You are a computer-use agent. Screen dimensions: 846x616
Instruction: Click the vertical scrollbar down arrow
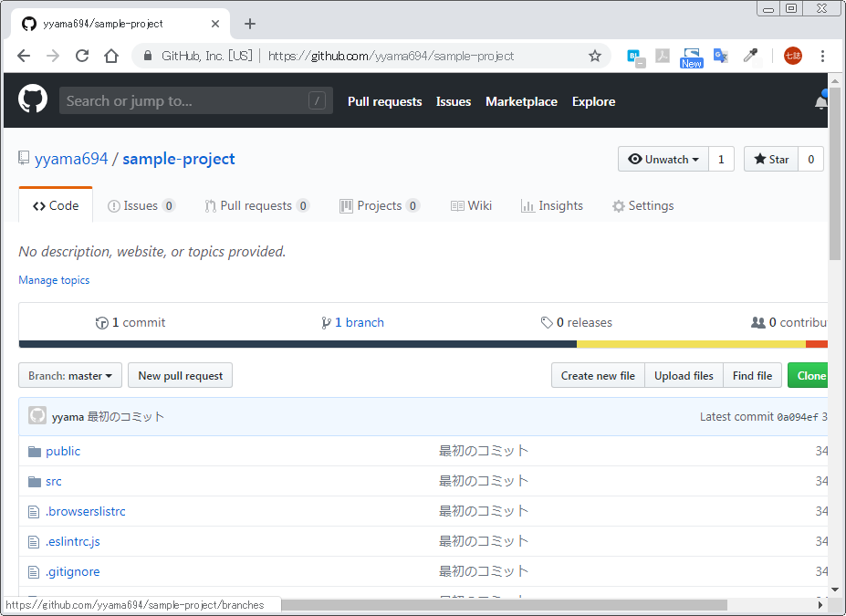835,590
